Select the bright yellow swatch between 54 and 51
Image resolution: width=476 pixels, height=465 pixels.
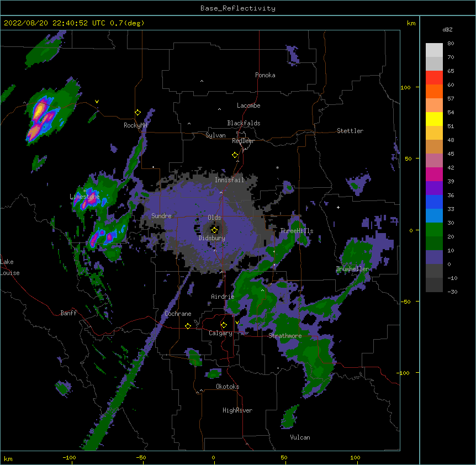[434, 119]
